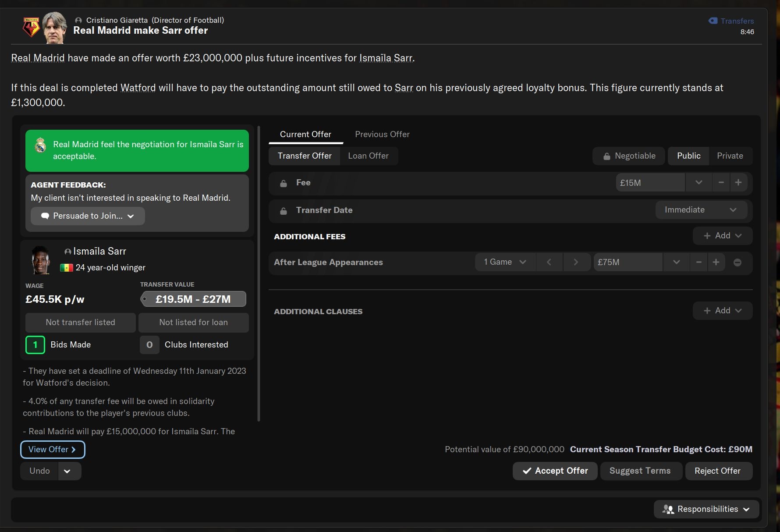
Task: Set the offer visibility to Public
Action: (688, 156)
